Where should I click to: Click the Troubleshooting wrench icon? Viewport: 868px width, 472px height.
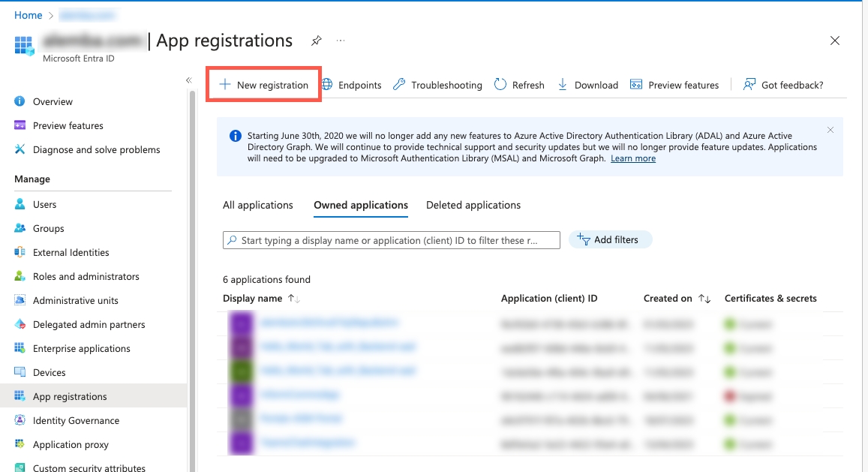click(x=400, y=85)
